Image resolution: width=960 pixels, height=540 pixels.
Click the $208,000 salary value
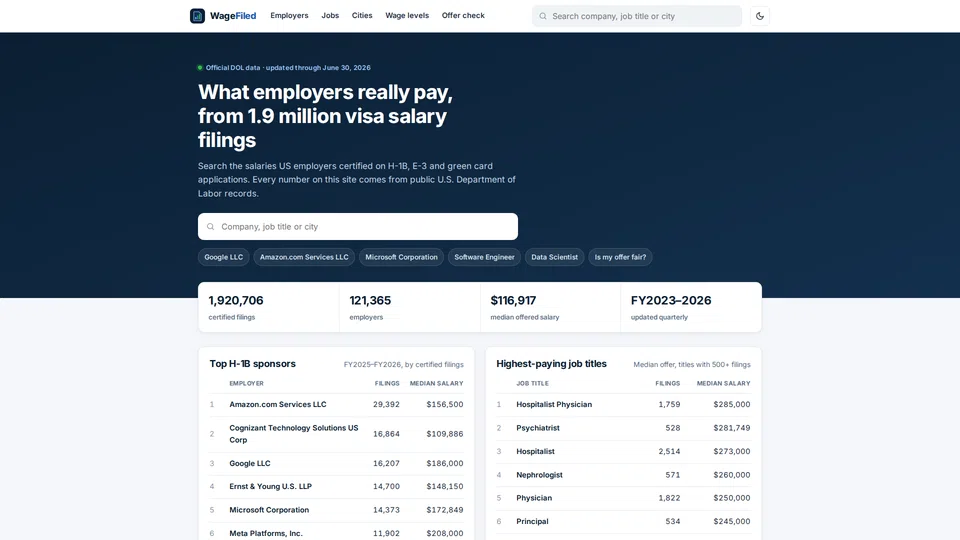[444, 533]
